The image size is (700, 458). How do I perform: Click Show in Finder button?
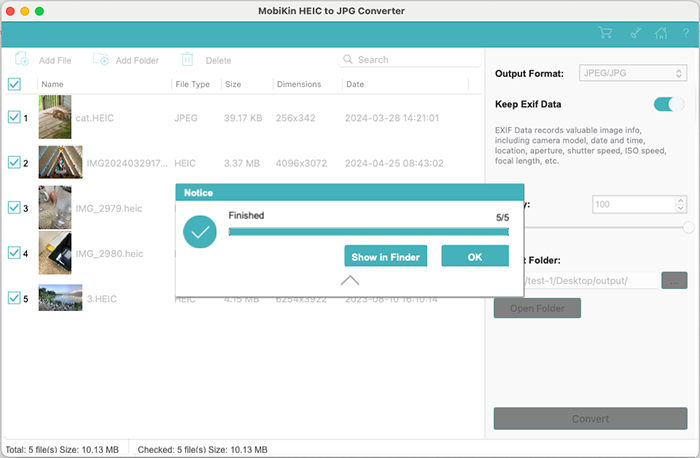(386, 257)
